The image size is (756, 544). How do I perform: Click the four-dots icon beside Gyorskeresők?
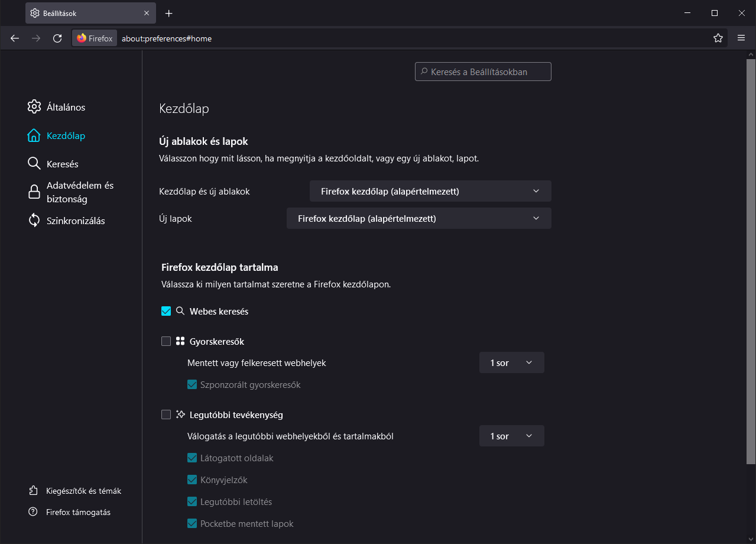tap(180, 341)
